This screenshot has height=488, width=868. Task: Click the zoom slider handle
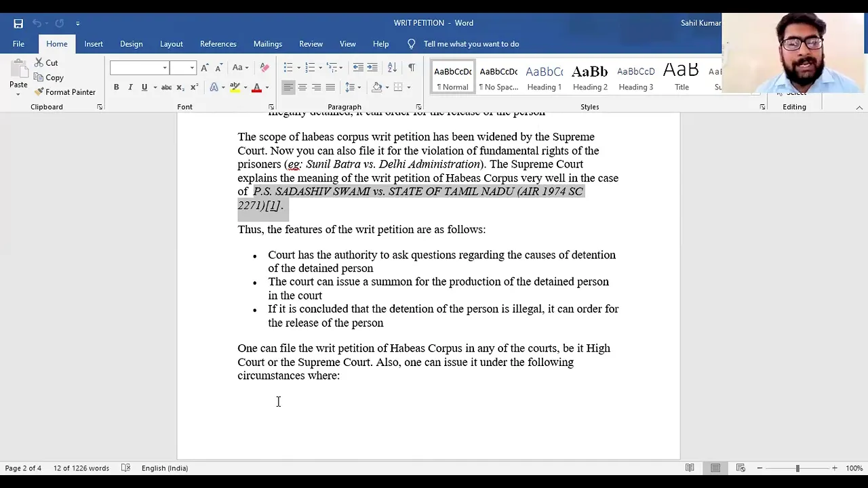797,468
